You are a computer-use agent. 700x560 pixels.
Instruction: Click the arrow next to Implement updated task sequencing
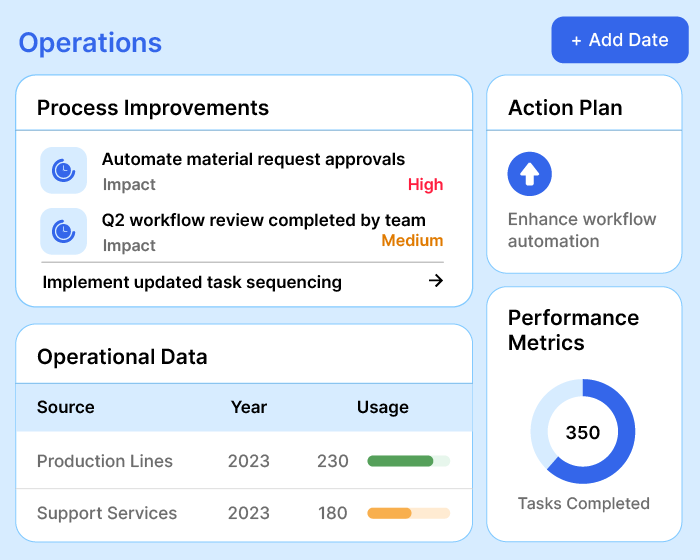click(435, 281)
